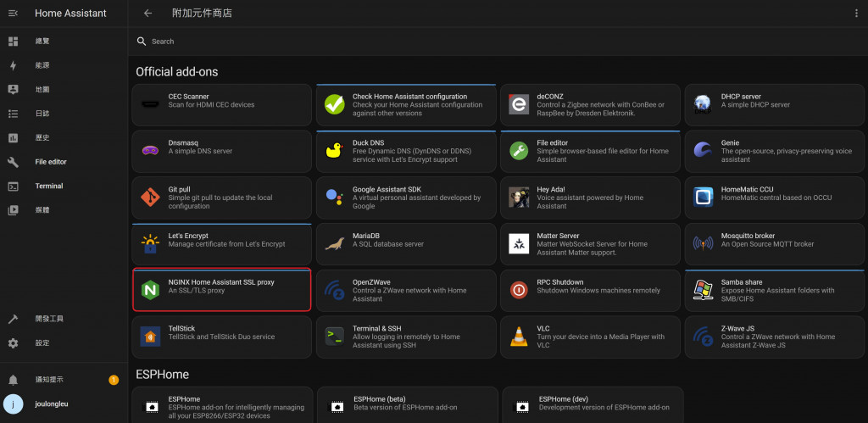This screenshot has width=868, height=423.
Task: Click the NGINX green hexagon icon
Action: pyautogui.click(x=150, y=290)
